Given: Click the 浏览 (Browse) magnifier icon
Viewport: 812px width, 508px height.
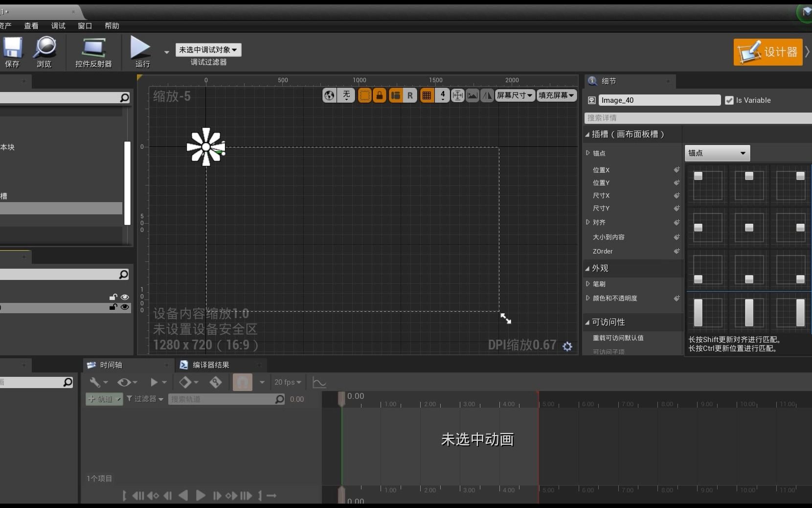Looking at the screenshot, I should click(44, 52).
